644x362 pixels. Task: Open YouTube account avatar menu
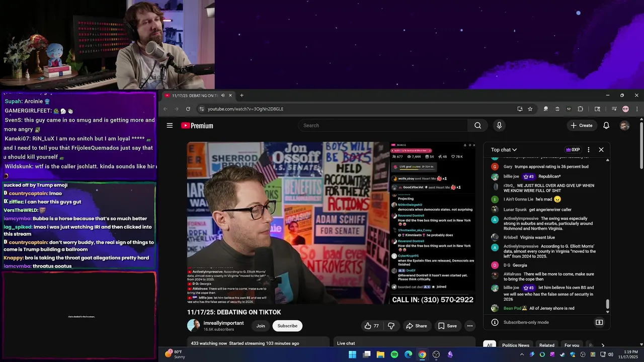click(624, 126)
